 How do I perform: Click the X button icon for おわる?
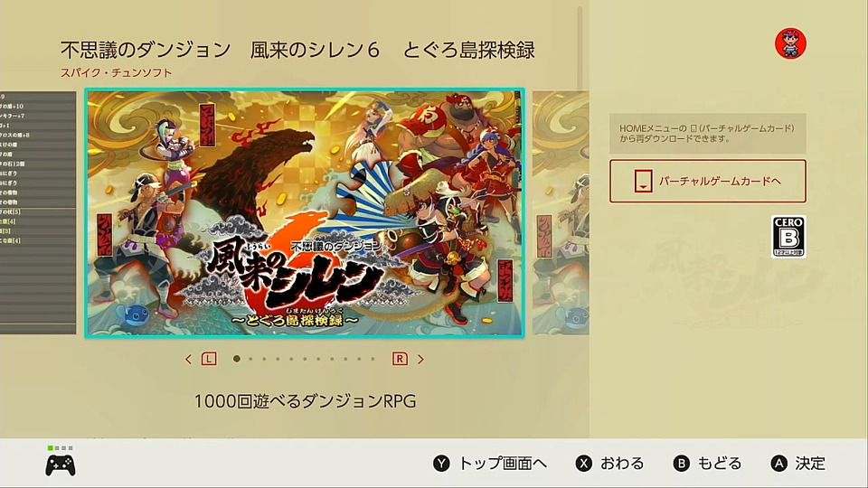pos(583,463)
